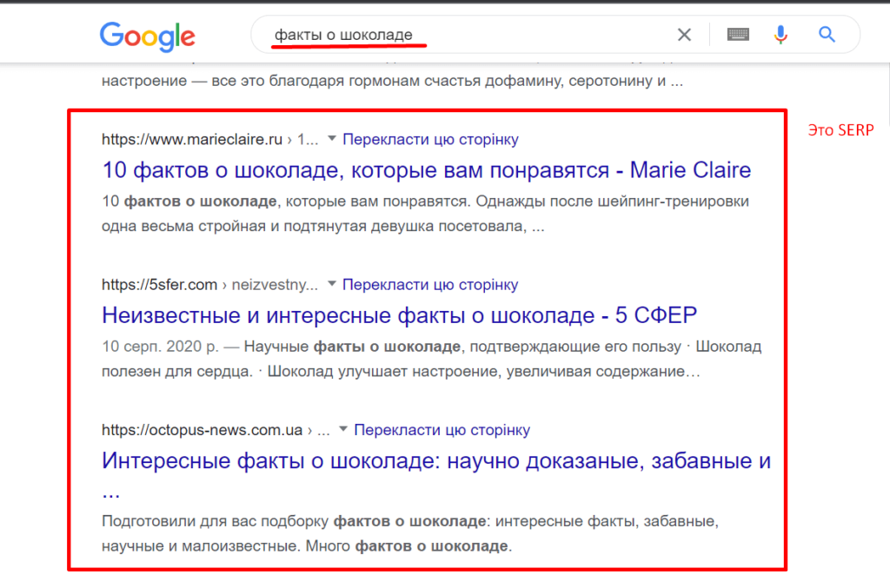The image size is (890, 588).
Task: Click the https://octopus-news.com.ua URL text
Action: [x=202, y=430]
